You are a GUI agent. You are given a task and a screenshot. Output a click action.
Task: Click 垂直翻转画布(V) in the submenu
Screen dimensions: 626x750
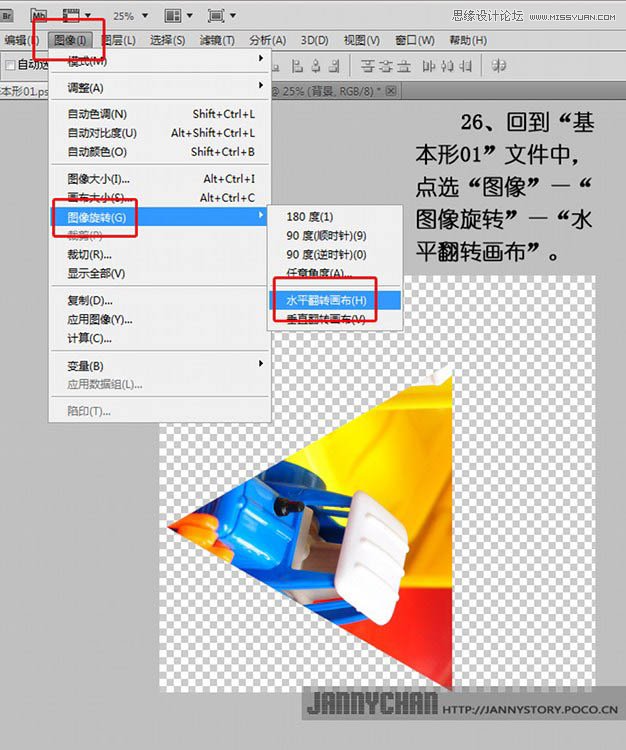(335, 319)
